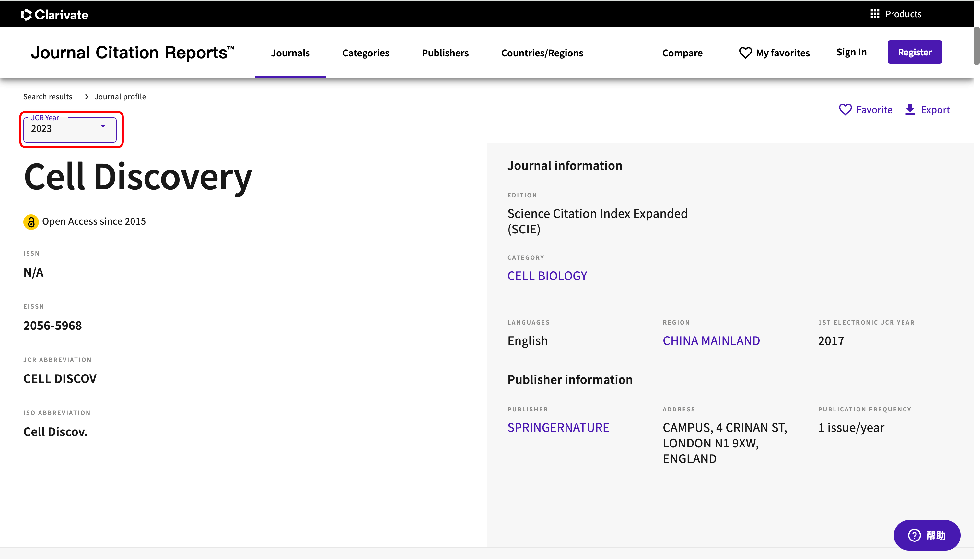
Task: Open the SPRINGERNATURE publisher link
Action: pos(558,427)
